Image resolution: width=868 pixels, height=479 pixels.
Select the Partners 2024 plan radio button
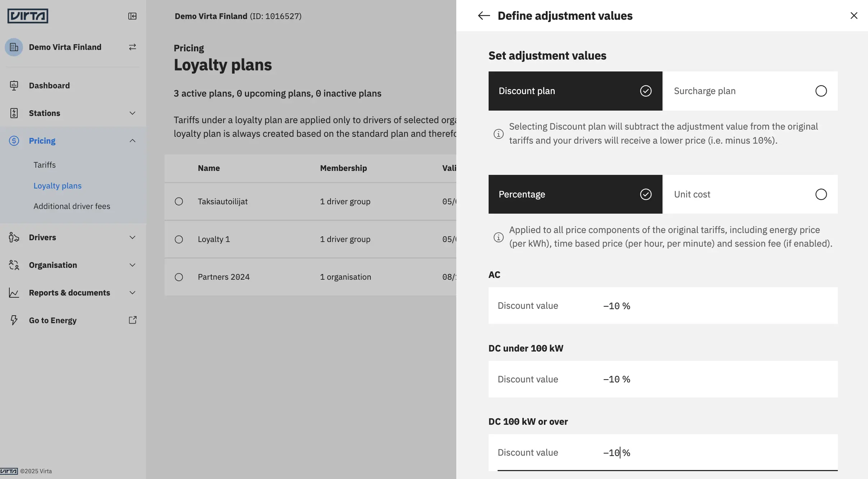coord(179,277)
